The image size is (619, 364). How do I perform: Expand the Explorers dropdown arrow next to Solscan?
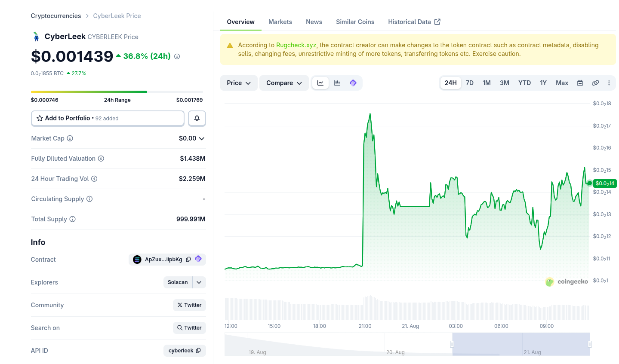[199, 282]
